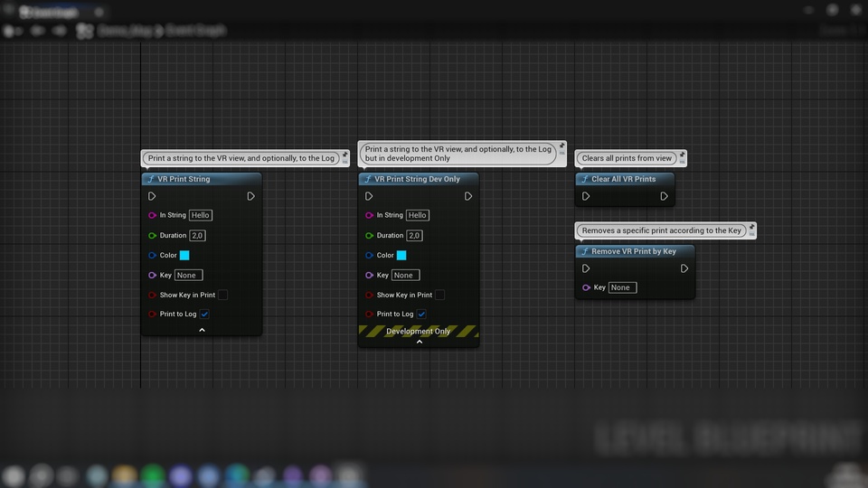Edit In String 'Hello' field on Dev Only node

(x=418, y=215)
